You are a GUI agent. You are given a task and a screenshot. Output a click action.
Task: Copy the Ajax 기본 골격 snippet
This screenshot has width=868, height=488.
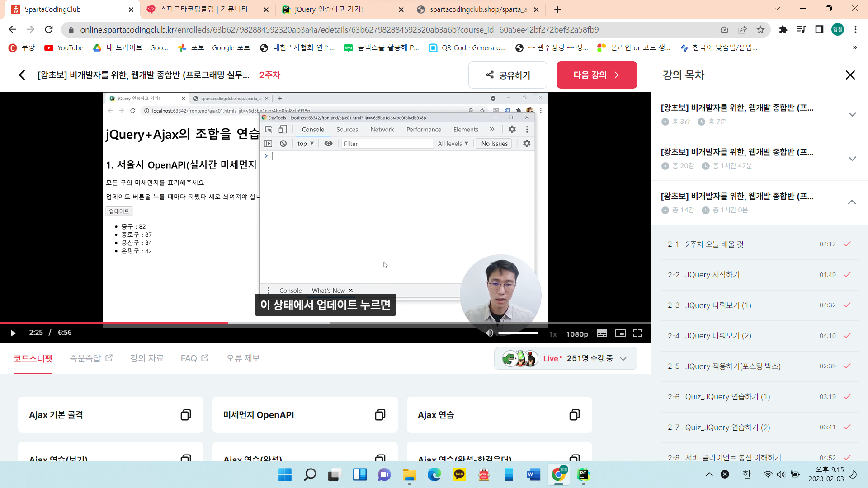pyautogui.click(x=185, y=415)
